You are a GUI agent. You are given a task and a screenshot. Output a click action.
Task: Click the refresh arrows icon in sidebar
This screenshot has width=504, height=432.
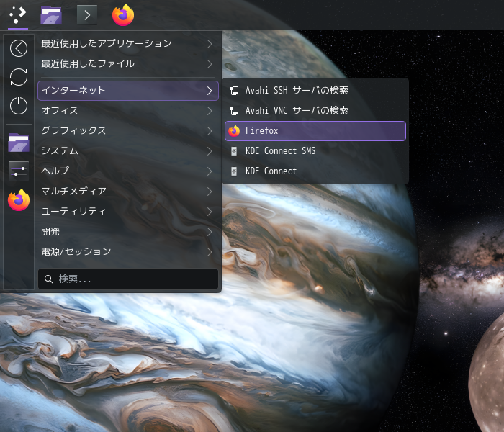[19, 77]
